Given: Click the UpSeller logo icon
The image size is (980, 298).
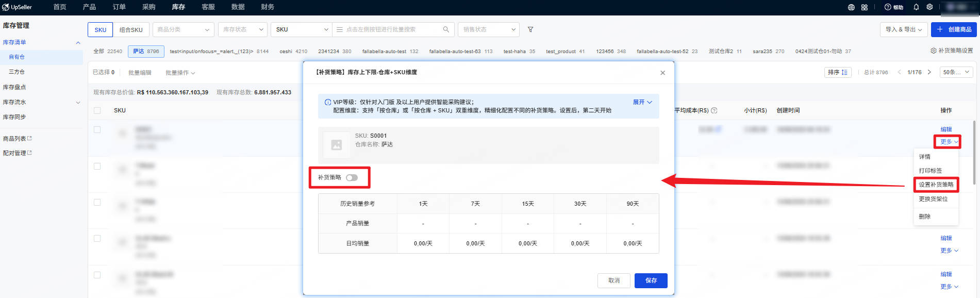Looking at the screenshot, I should click(6, 7).
